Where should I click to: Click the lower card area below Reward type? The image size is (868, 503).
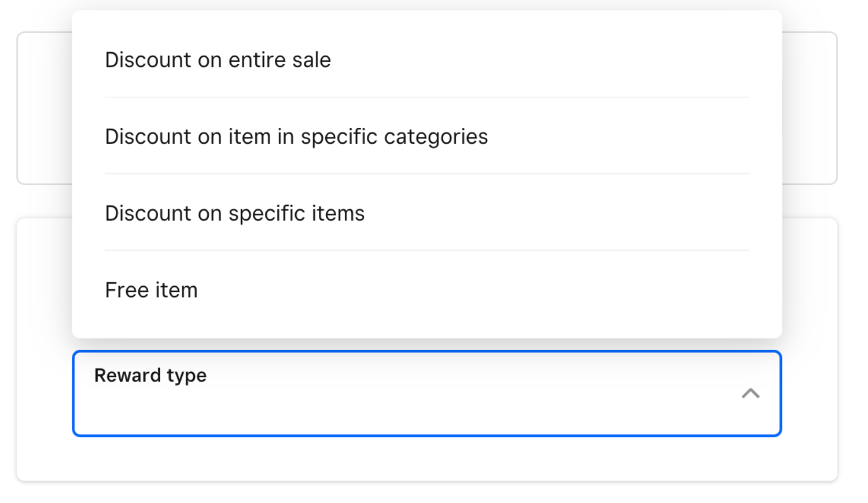(426, 460)
